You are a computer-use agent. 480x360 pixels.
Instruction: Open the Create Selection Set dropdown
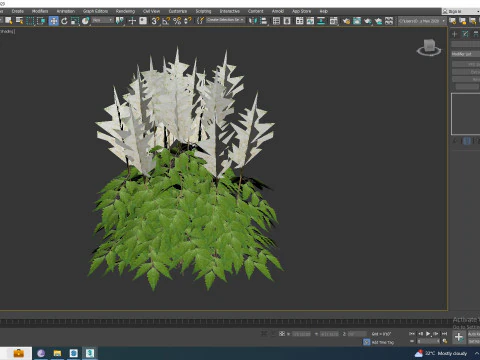[x=225, y=20]
